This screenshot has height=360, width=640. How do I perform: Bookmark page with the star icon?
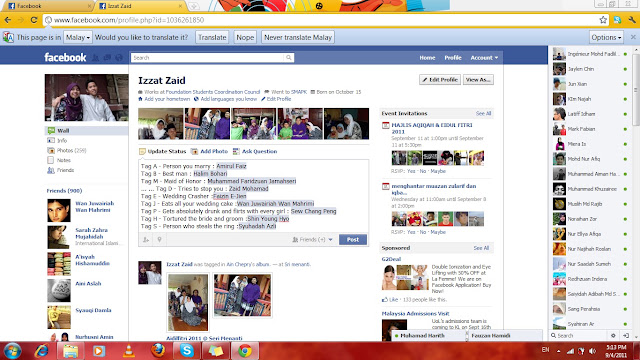click(x=603, y=20)
